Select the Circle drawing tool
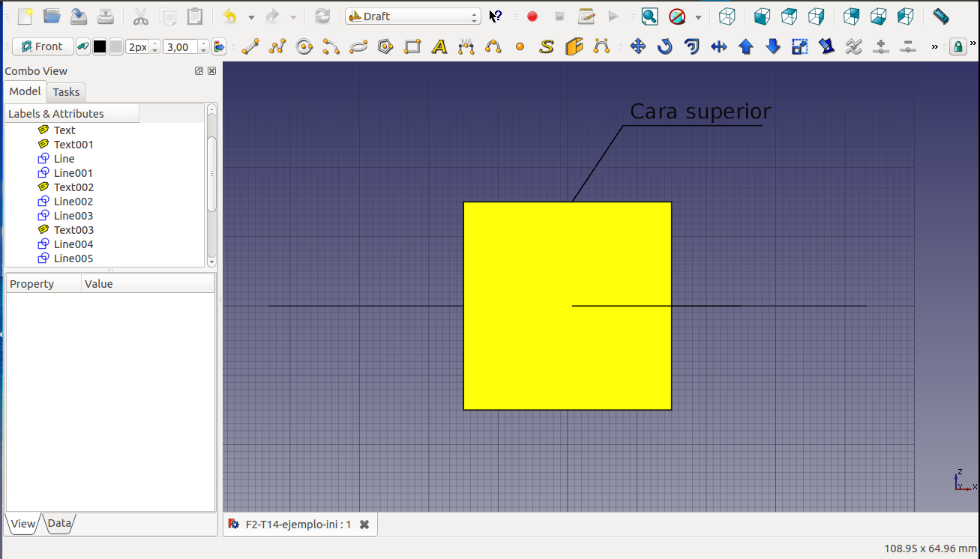Image resolution: width=980 pixels, height=559 pixels. point(304,47)
